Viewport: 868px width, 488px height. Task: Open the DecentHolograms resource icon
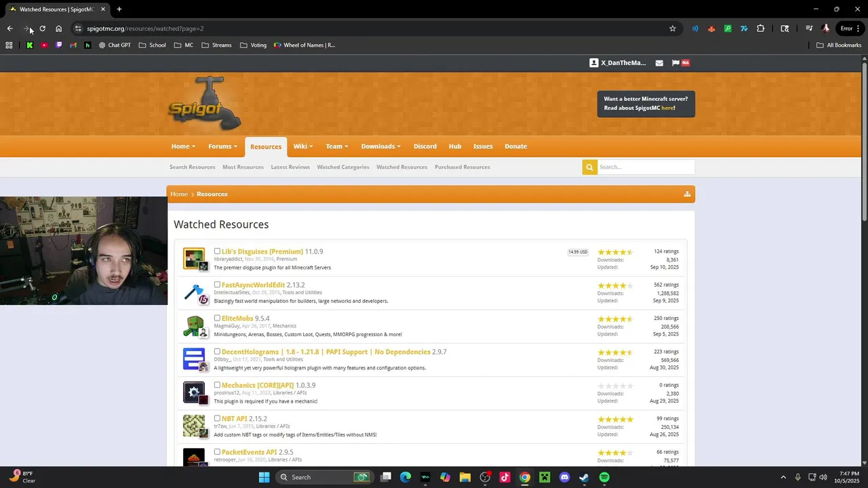point(194,359)
